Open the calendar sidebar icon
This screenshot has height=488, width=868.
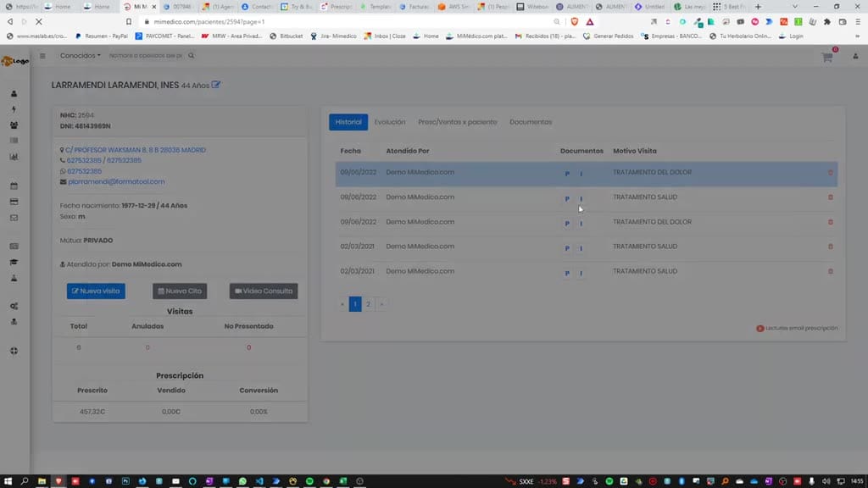tap(14, 186)
